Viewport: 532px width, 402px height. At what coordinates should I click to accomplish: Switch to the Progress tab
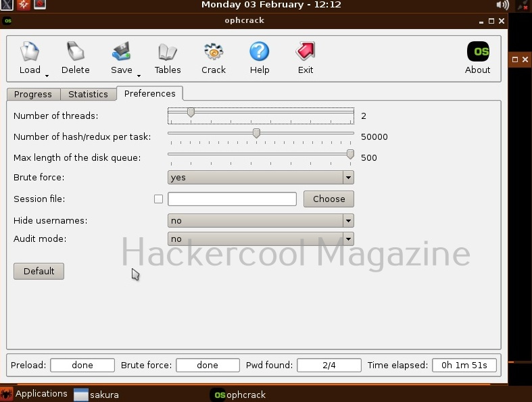point(33,94)
